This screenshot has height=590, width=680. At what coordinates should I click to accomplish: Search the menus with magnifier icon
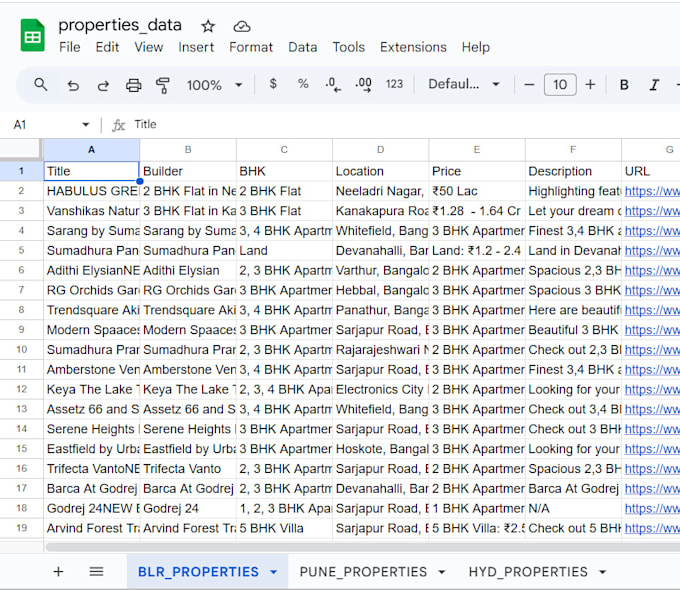click(41, 85)
